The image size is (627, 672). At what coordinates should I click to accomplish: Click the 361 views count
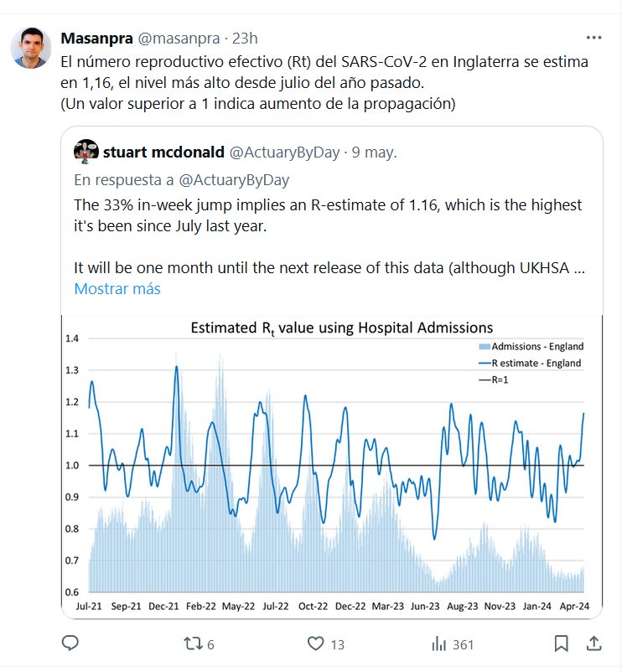pos(463,644)
